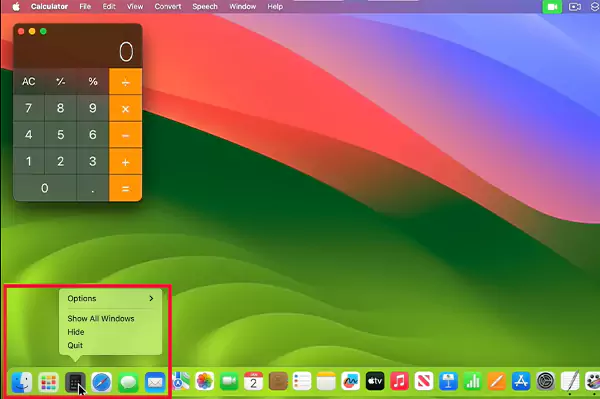This screenshot has width=600, height=399.
Task: Open the File menu
Action: [x=85, y=7]
